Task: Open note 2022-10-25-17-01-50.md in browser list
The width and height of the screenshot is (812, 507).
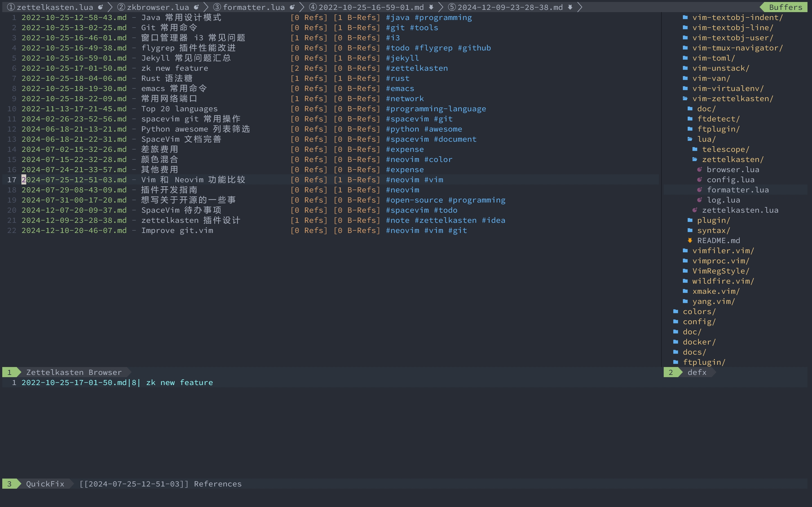Action: pos(74,68)
